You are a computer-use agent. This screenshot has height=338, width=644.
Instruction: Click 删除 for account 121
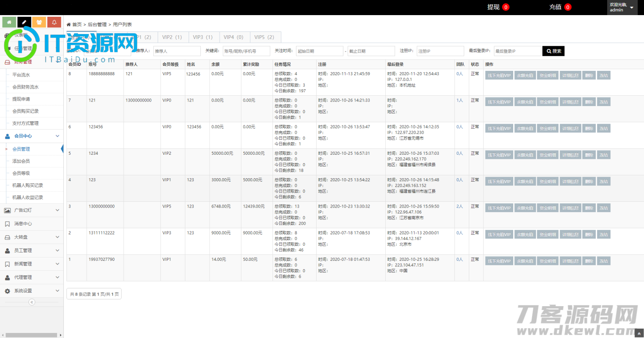click(x=589, y=102)
